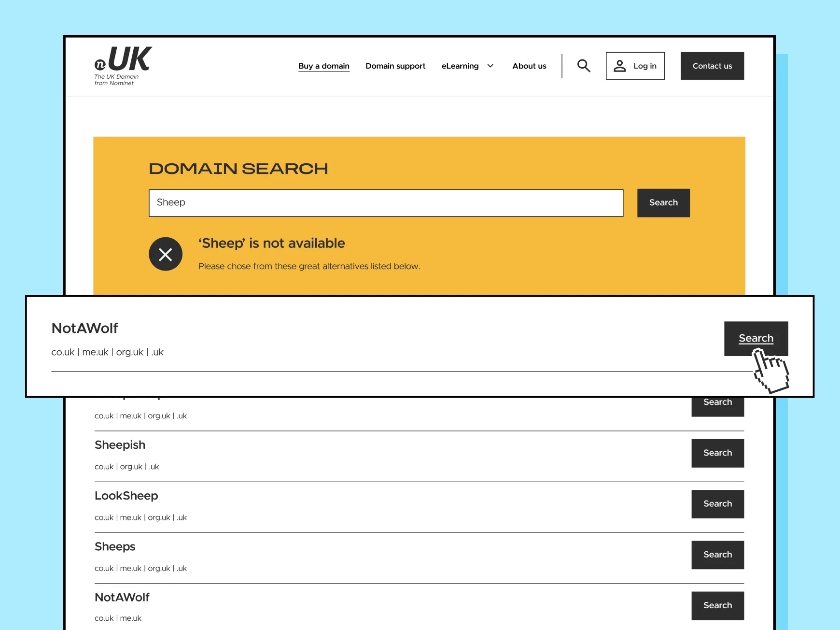Search for the Sheepish alternative domain
The image size is (840, 630).
pyautogui.click(x=717, y=453)
